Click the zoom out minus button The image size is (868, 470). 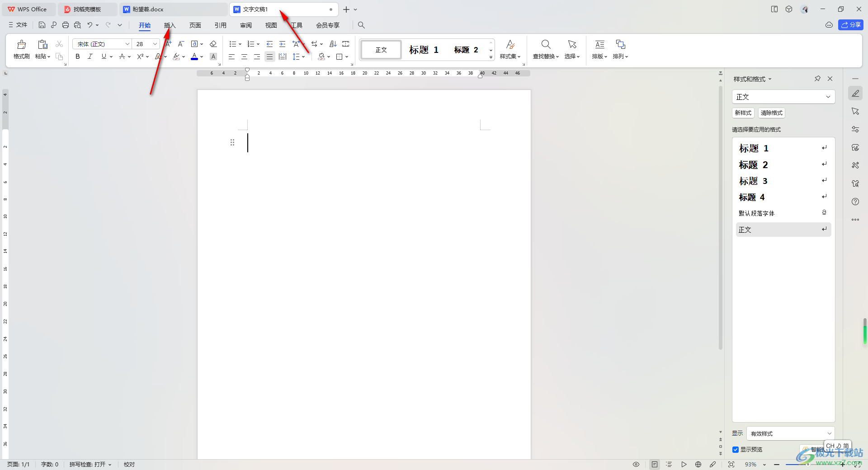click(777, 464)
